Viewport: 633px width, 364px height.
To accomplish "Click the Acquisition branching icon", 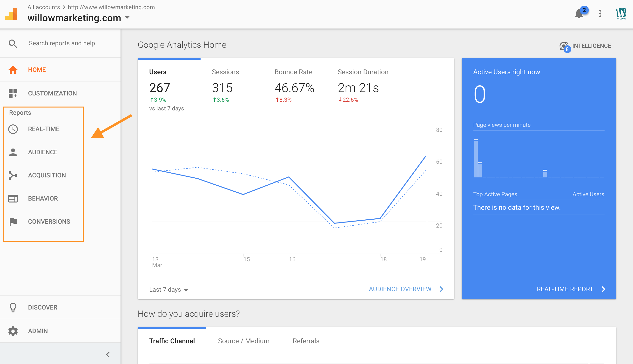I will [x=13, y=175].
